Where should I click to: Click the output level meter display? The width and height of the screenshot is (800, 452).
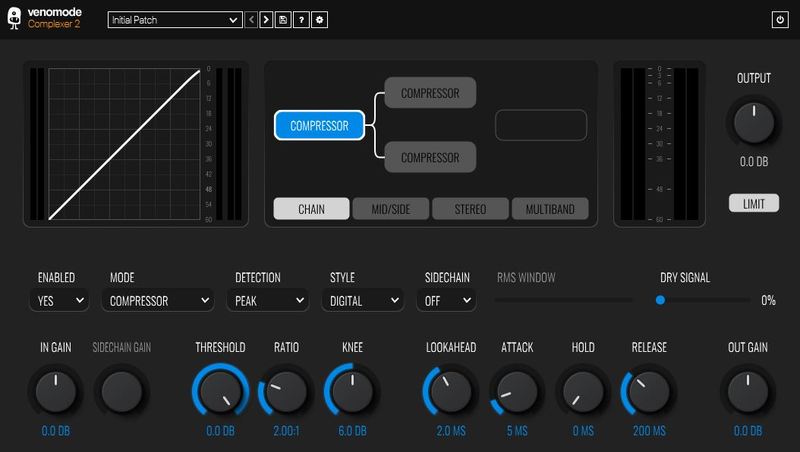[659, 144]
